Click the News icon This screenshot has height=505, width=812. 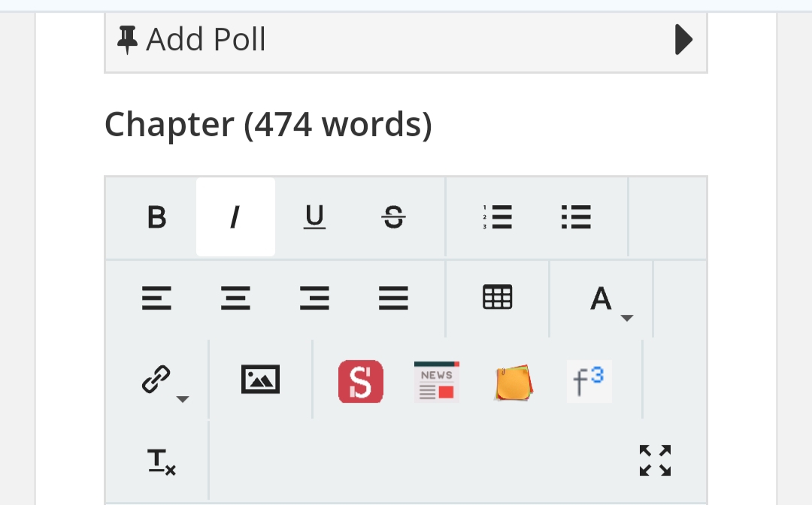tap(437, 381)
